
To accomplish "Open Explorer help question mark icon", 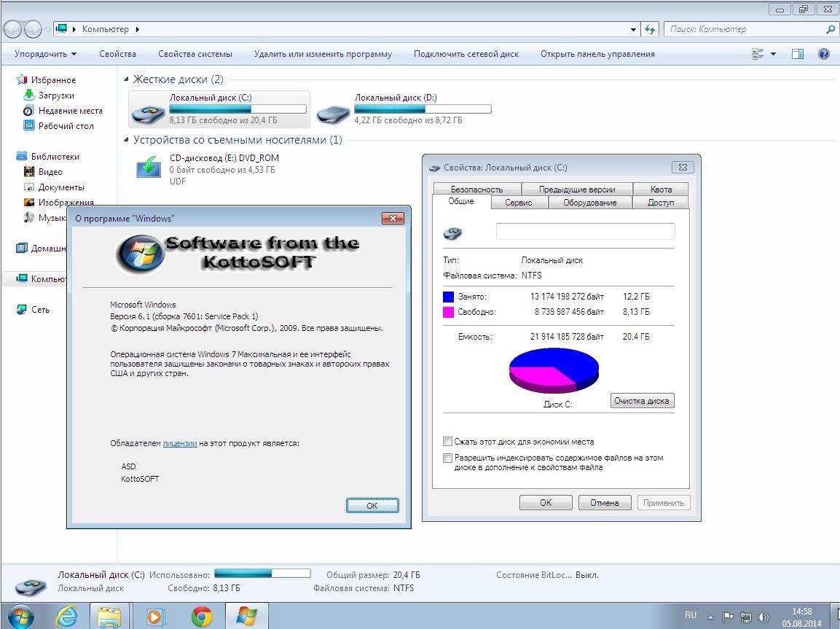I will [824, 54].
